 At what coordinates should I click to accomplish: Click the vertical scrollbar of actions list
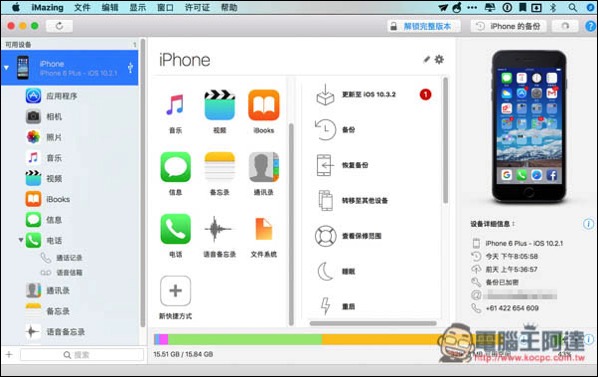[445, 140]
